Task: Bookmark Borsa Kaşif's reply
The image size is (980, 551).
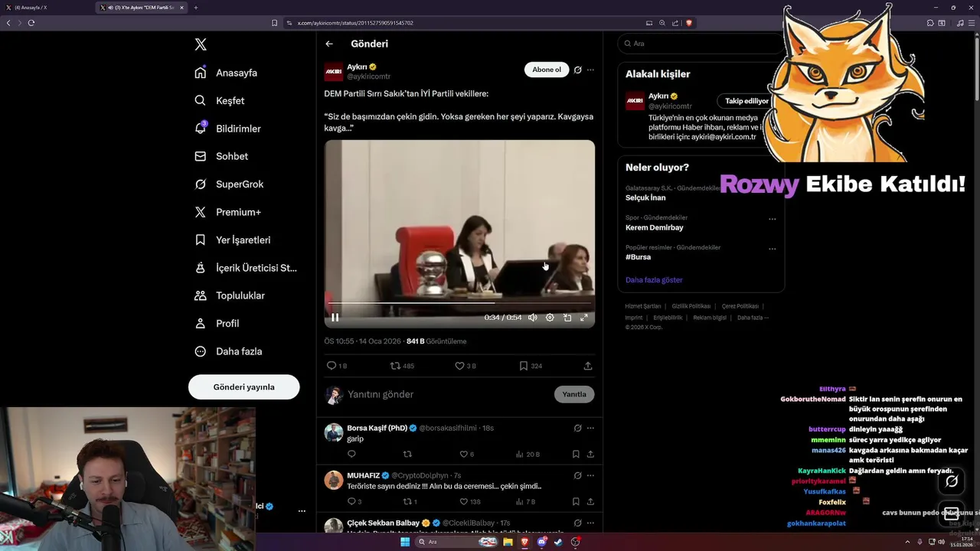Action: 576,454
